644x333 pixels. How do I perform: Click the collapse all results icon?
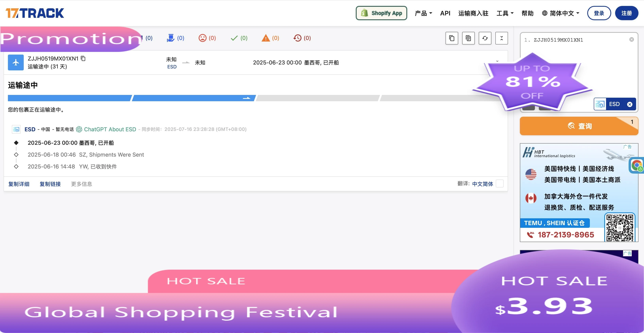coord(501,38)
